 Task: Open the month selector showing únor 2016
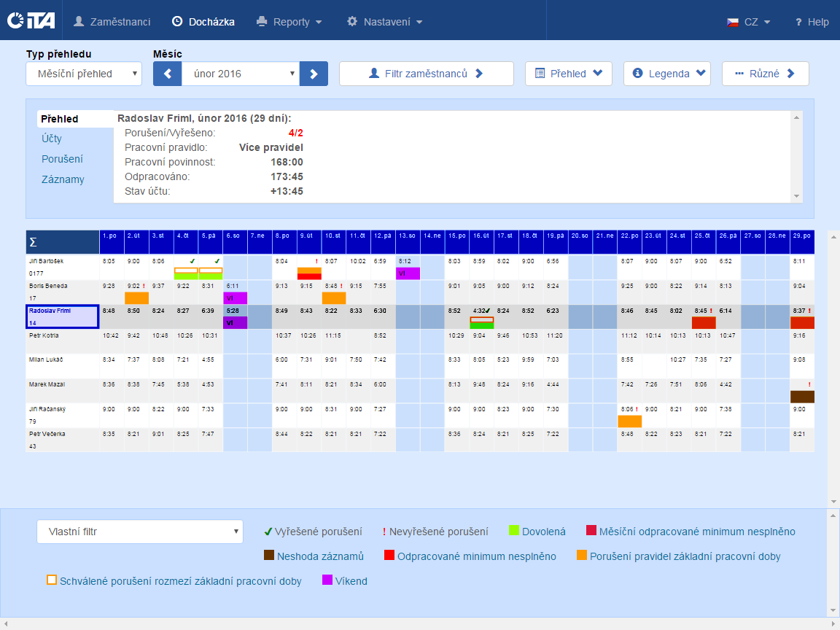tap(241, 74)
